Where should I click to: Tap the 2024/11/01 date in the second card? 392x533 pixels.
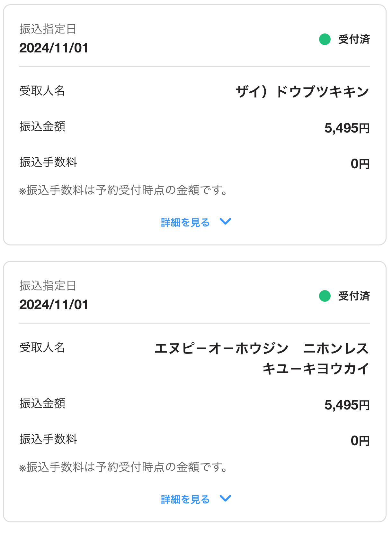(x=54, y=305)
